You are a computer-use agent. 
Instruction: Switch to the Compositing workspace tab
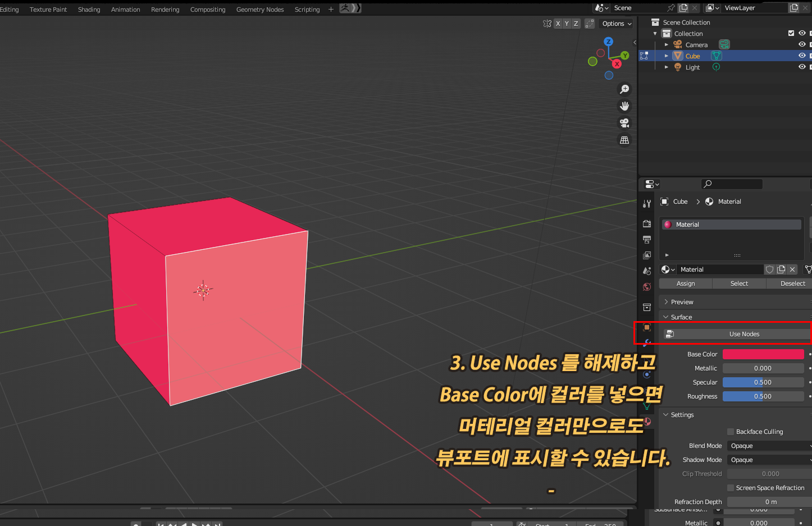208,10
